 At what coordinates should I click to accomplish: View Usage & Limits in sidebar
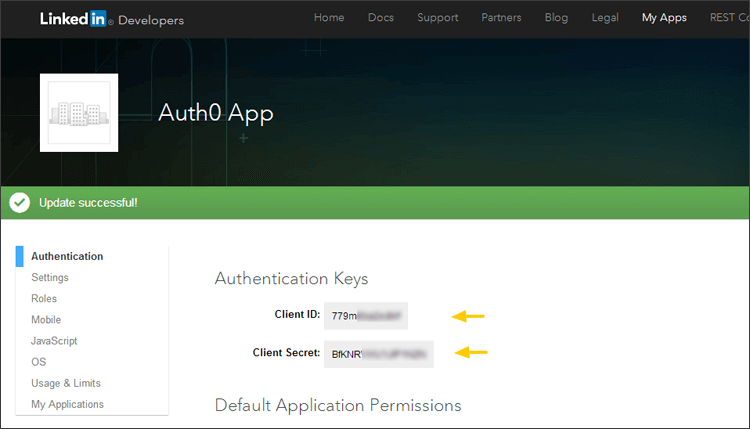(66, 383)
